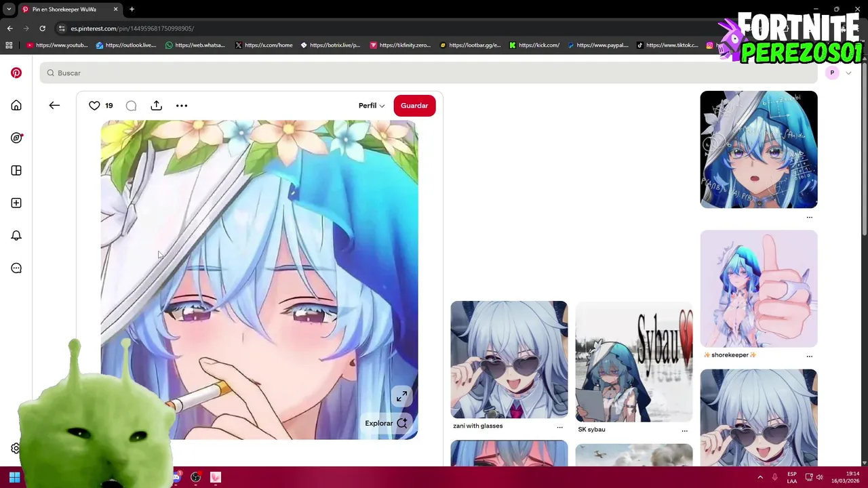
Task: Open the Perfil board dropdown
Action: coord(372,105)
